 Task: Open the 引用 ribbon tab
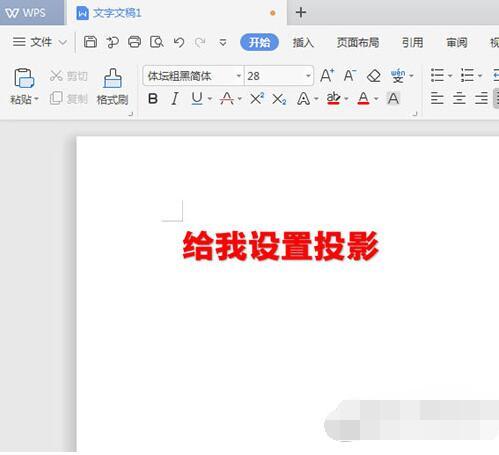412,42
